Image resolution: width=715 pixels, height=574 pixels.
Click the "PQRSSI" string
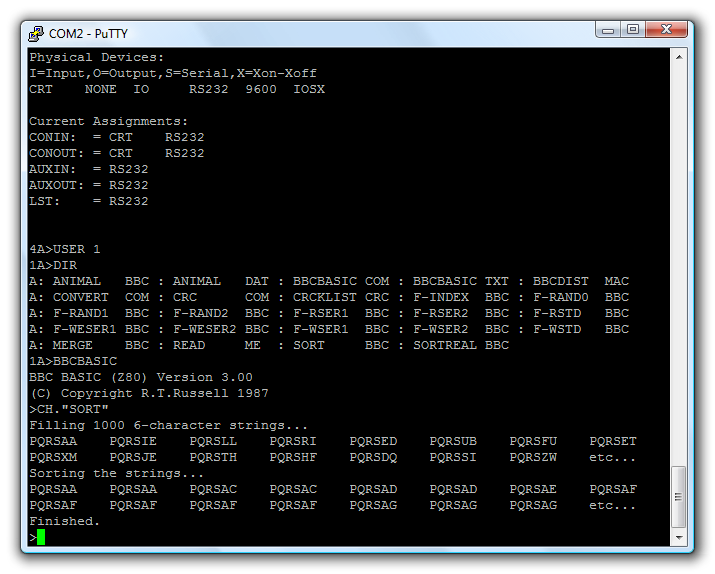[453, 457]
